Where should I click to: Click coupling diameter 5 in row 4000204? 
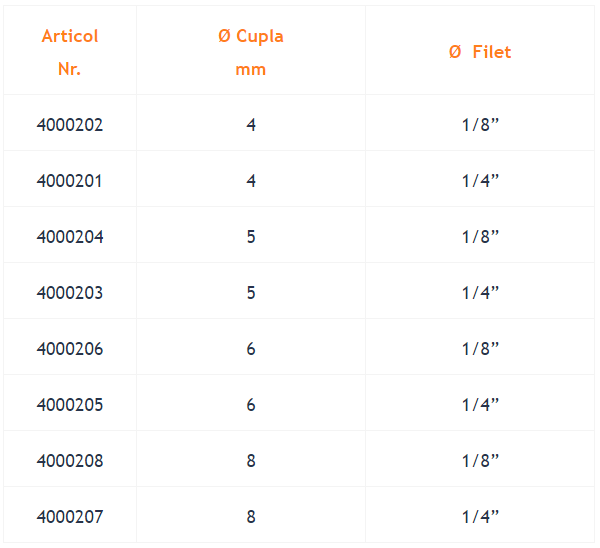pyautogui.click(x=251, y=237)
